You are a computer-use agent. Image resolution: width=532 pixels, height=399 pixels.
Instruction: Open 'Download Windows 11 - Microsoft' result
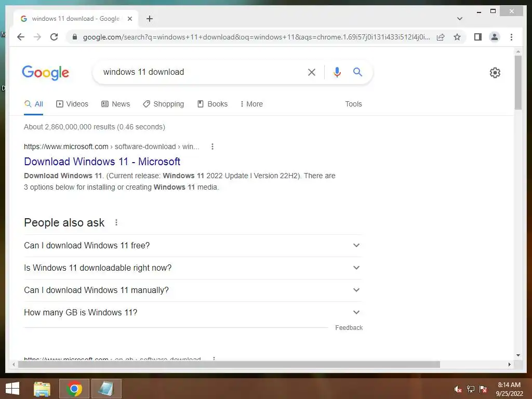point(102,162)
